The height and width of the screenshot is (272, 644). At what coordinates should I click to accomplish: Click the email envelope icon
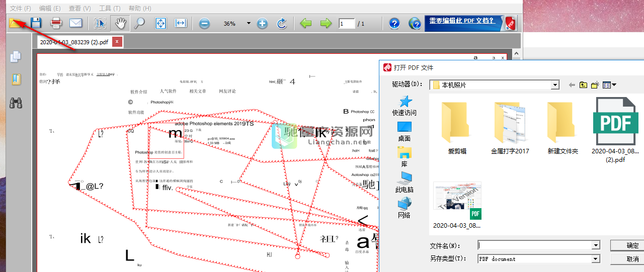tap(75, 23)
